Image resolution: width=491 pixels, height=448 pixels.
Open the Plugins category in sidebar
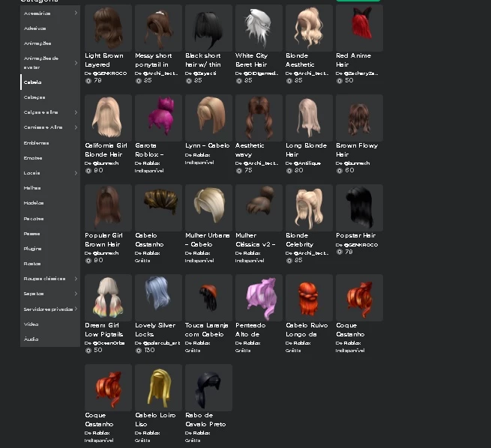coord(33,249)
